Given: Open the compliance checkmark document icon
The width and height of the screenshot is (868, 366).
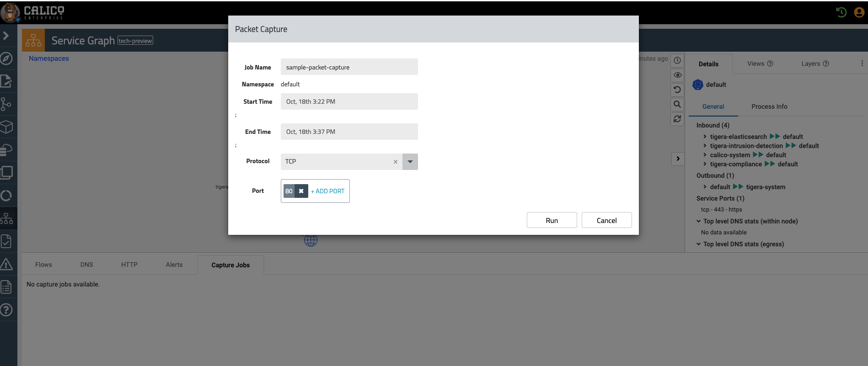Looking at the screenshot, I should 6,241.
